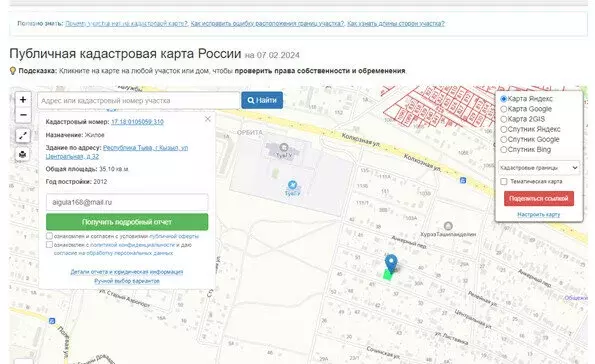
Task: Close the cadastral info popup
Action: click(208, 119)
